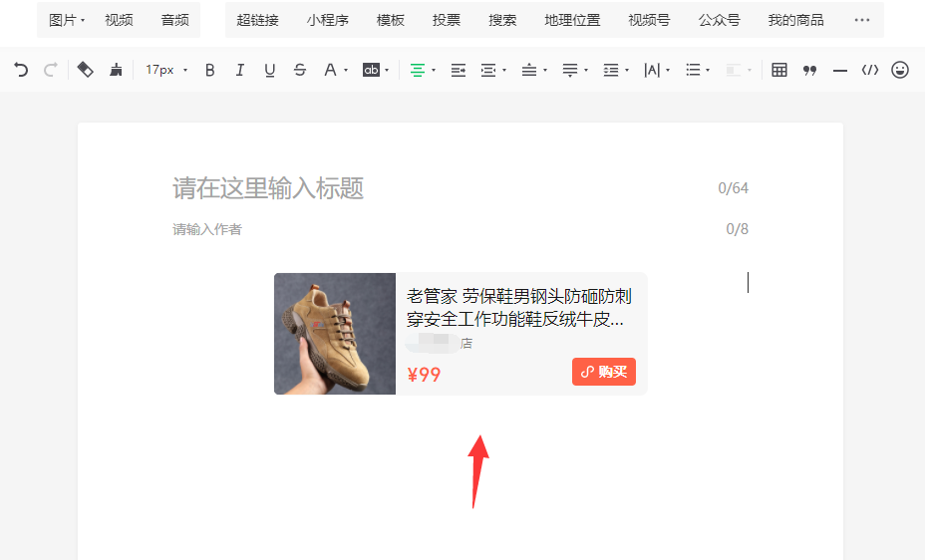Image resolution: width=925 pixels, height=560 pixels.
Task: Expand the side indent dropdown arrow
Action: pyautogui.click(x=504, y=71)
